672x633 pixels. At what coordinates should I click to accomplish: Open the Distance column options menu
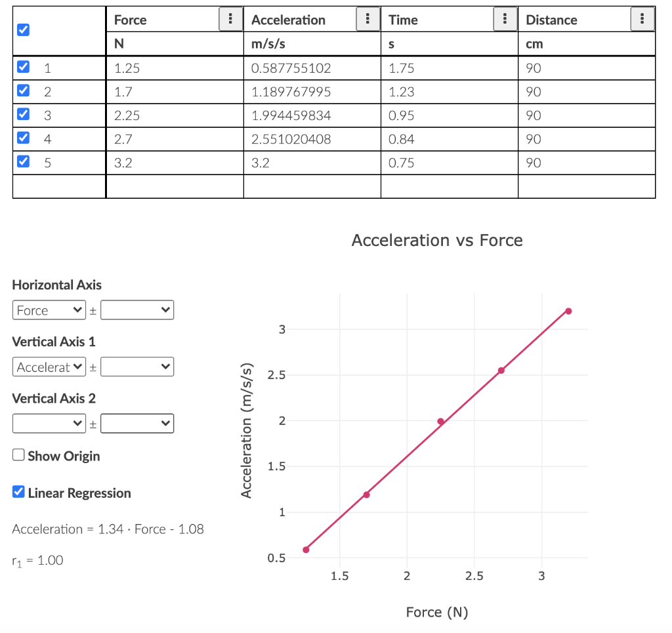click(x=644, y=19)
